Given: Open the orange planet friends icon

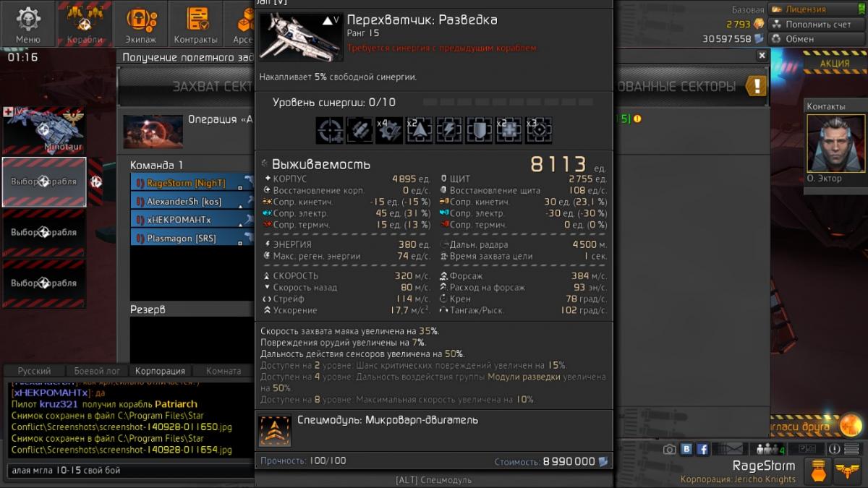Looking at the screenshot, I should coord(850,424).
